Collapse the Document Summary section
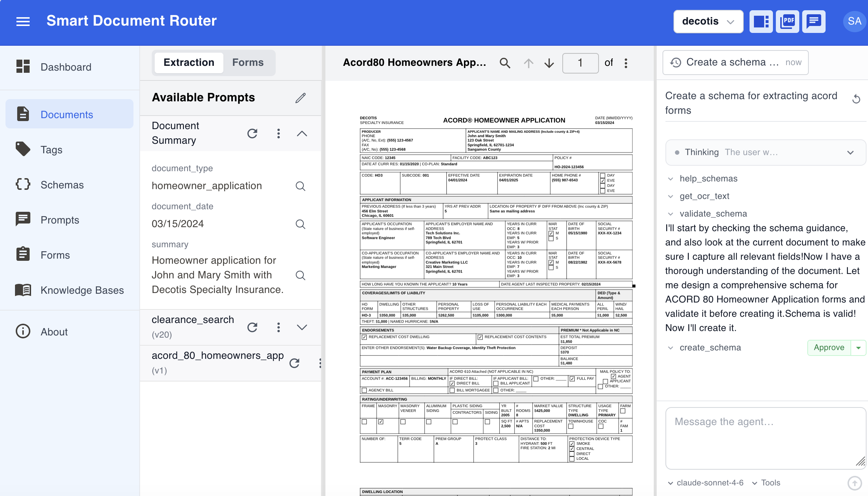This screenshot has width=868, height=496. point(302,134)
